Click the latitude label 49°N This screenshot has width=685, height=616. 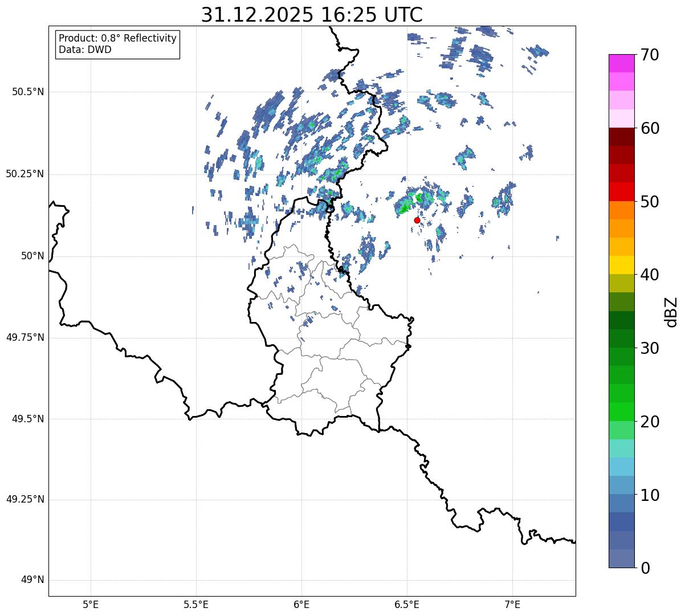[32, 580]
